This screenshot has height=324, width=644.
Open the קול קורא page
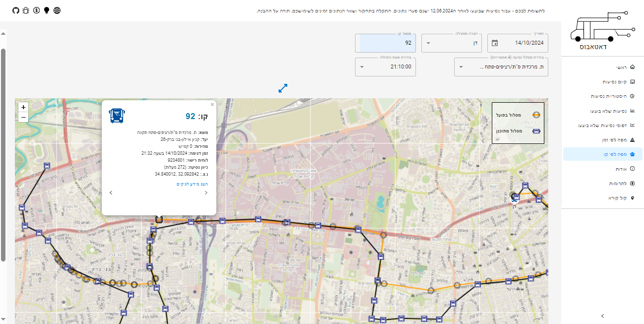603,198
